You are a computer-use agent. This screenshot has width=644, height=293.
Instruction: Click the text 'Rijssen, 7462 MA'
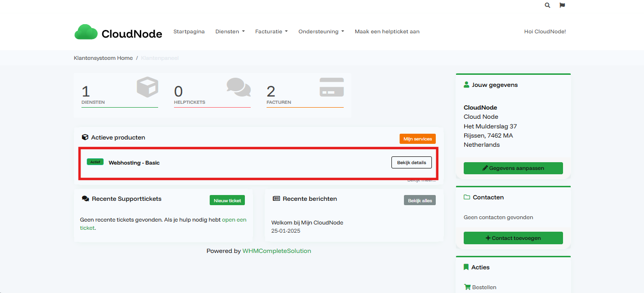pos(488,135)
